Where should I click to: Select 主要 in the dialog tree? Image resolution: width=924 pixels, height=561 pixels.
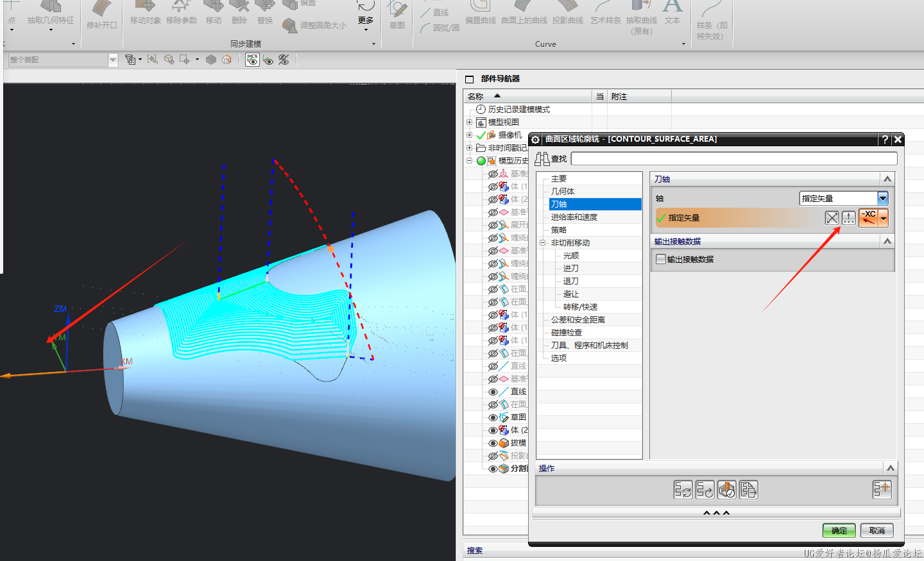pos(559,179)
